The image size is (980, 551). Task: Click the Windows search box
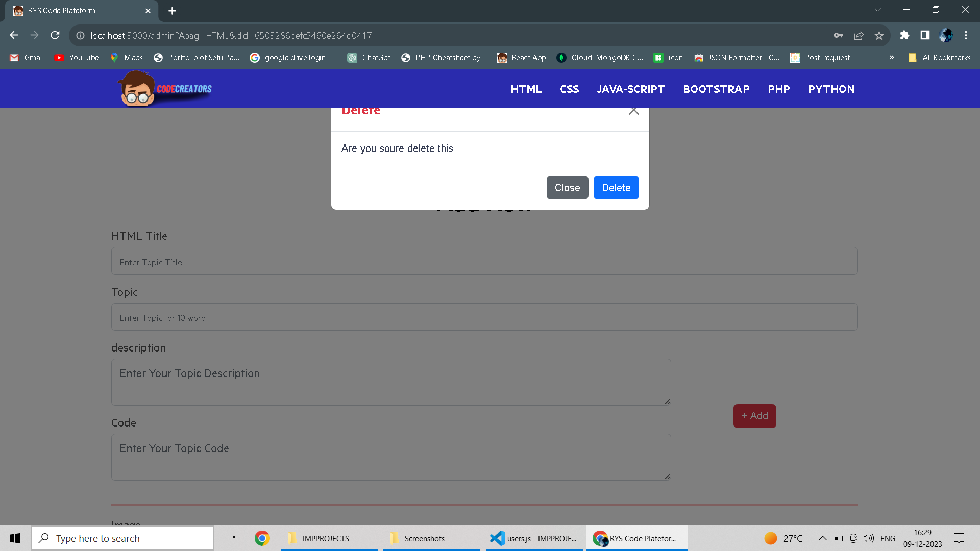(122, 538)
